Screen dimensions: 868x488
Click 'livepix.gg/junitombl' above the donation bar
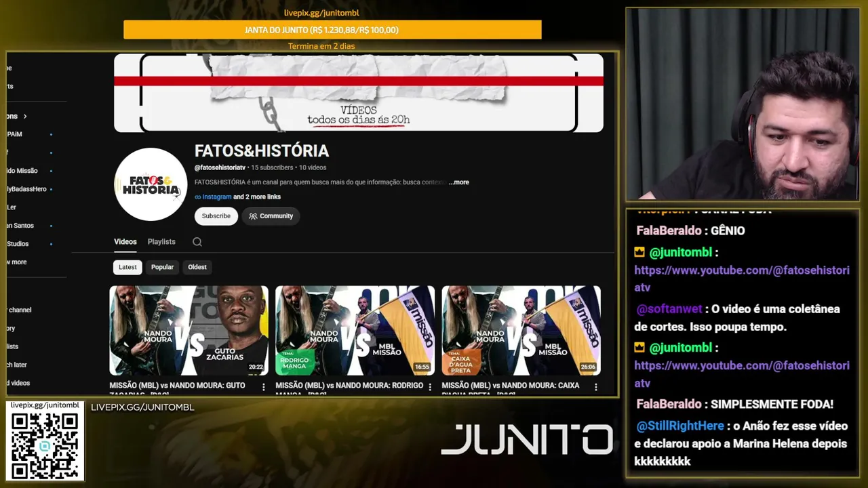(x=321, y=13)
